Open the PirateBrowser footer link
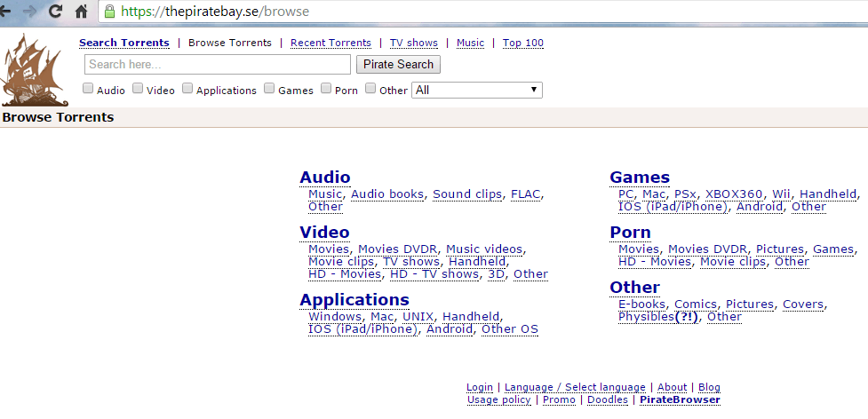The image size is (868, 419). click(680, 399)
